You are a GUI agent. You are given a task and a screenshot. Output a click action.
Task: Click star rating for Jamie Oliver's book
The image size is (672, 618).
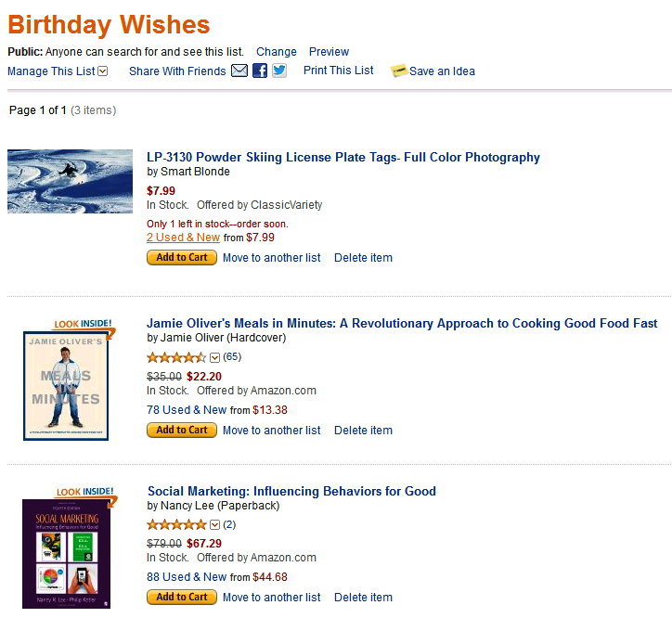tap(176, 357)
